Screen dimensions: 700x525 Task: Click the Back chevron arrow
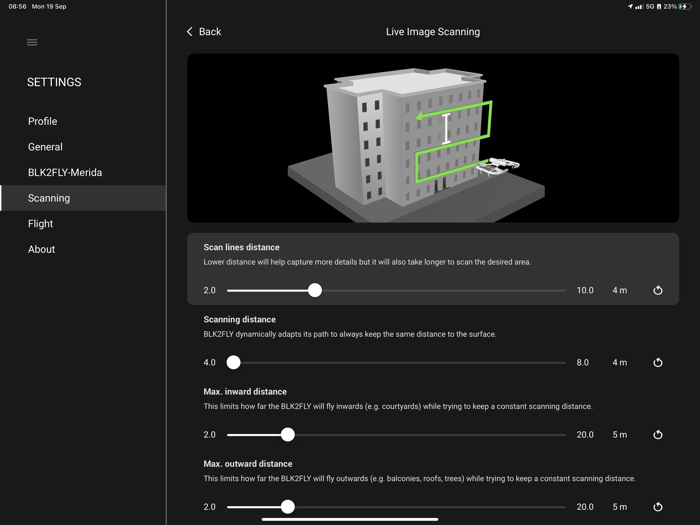(x=190, y=32)
